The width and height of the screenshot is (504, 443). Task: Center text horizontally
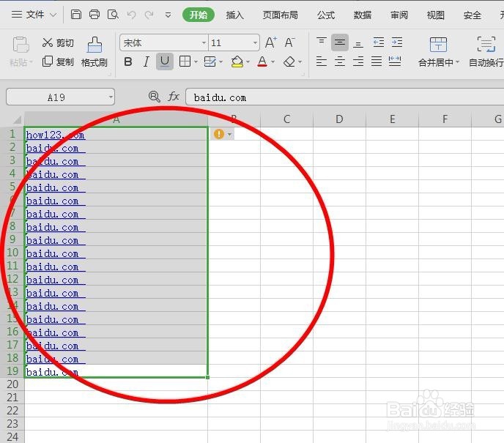pos(340,61)
